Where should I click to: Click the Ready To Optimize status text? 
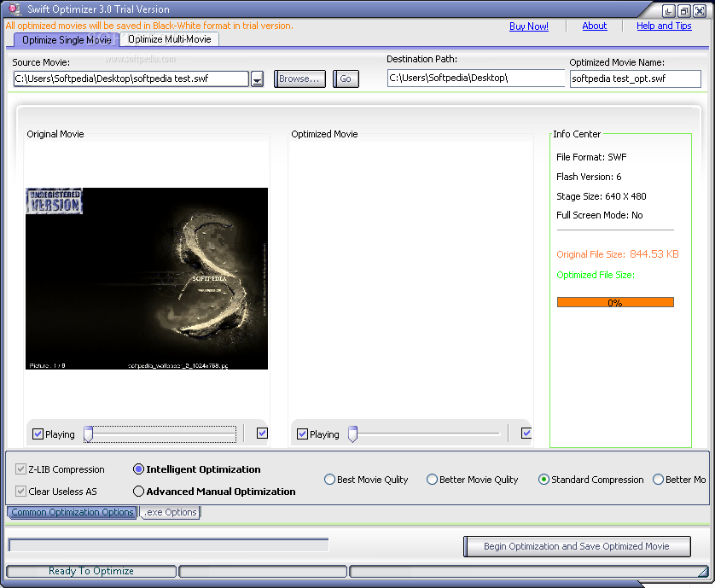pos(91,571)
